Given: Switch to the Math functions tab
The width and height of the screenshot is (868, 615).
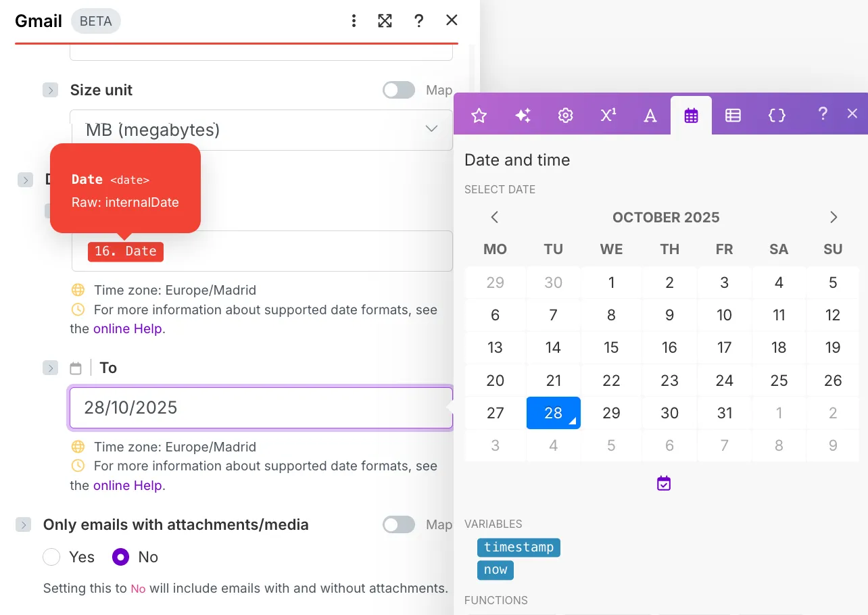Looking at the screenshot, I should click(x=608, y=115).
